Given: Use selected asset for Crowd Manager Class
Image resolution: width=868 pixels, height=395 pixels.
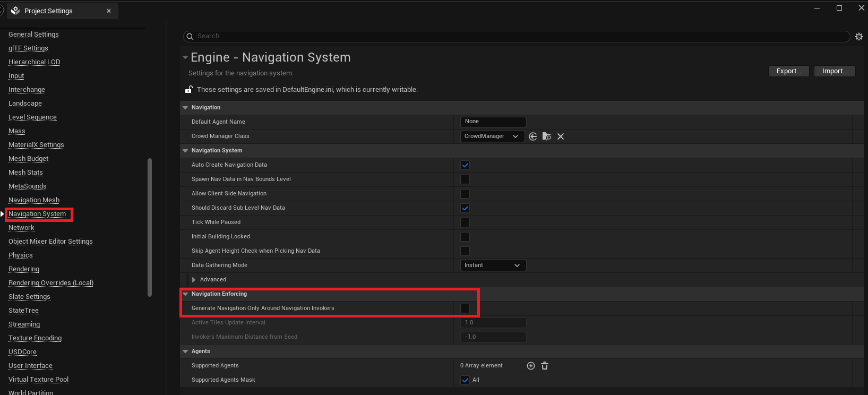Looking at the screenshot, I should click(x=533, y=136).
